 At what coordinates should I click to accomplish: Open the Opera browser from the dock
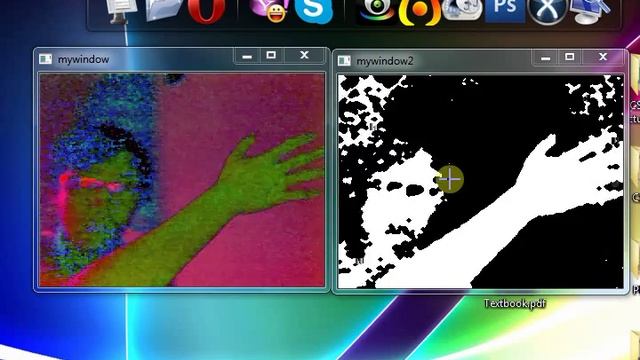[x=207, y=11]
